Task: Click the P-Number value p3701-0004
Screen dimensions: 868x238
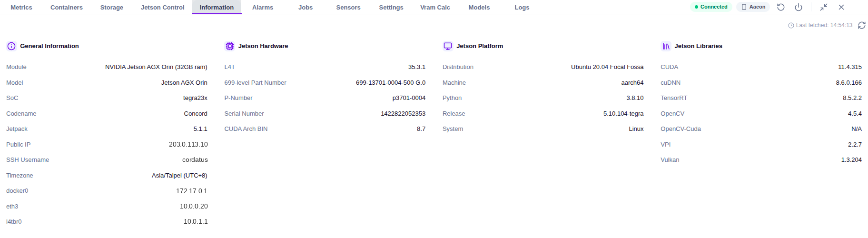Action: point(409,98)
